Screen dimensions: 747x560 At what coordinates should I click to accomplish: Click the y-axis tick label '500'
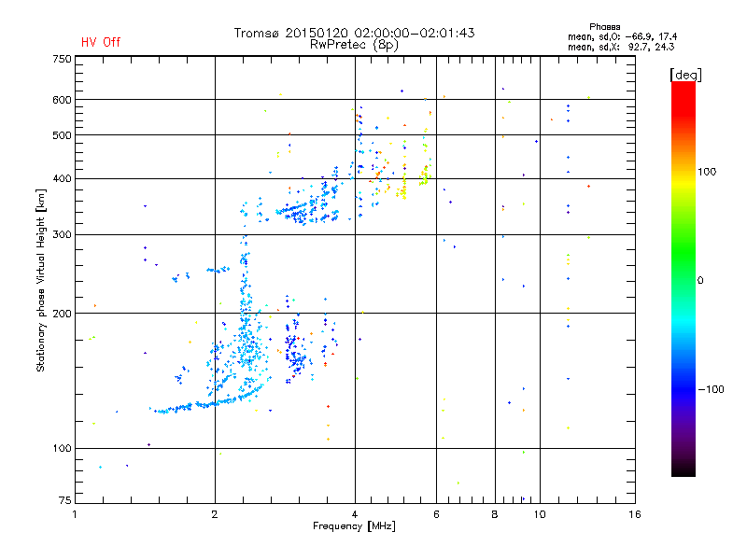pyautogui.click(x=63, y=135)
